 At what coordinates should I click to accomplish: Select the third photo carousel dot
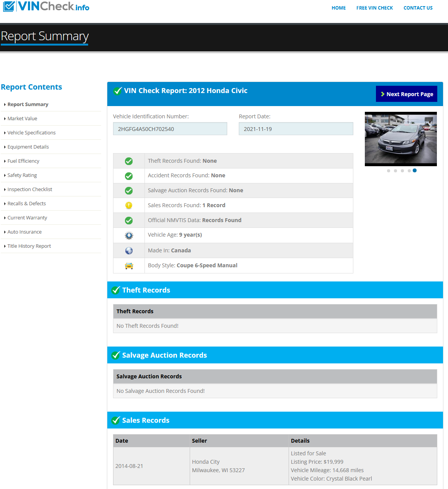402,171
